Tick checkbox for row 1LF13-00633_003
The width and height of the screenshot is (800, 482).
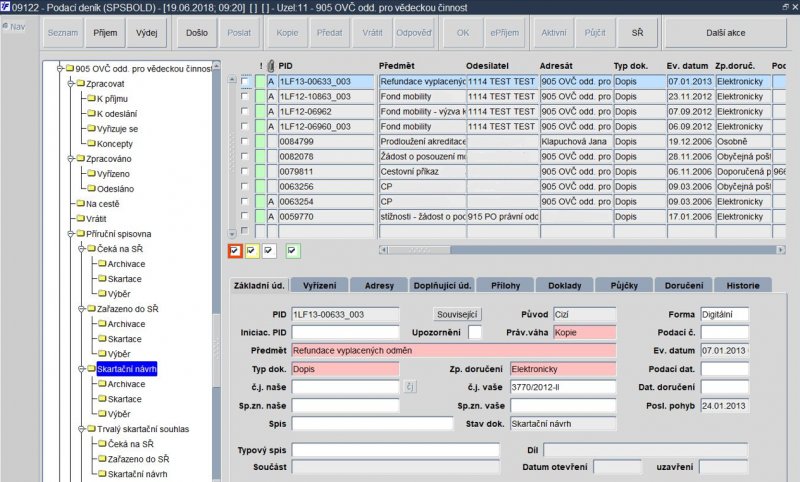[x=246, y=82]
